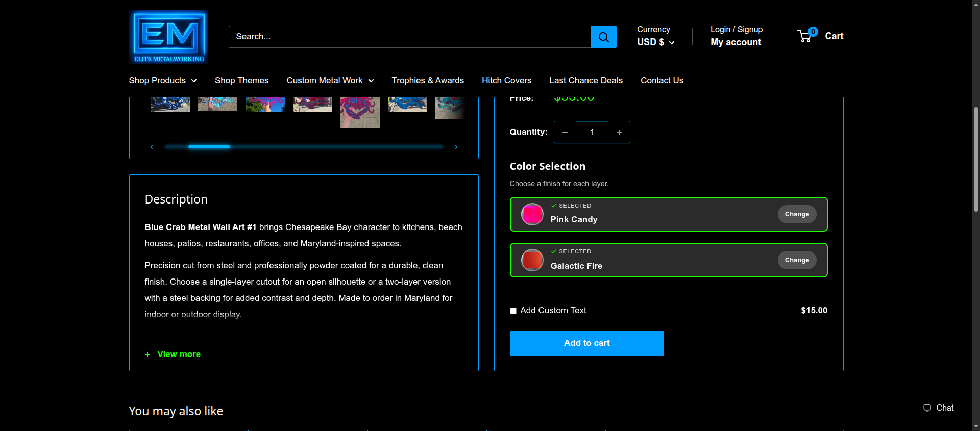Click the Cart text link

(834, 36)
